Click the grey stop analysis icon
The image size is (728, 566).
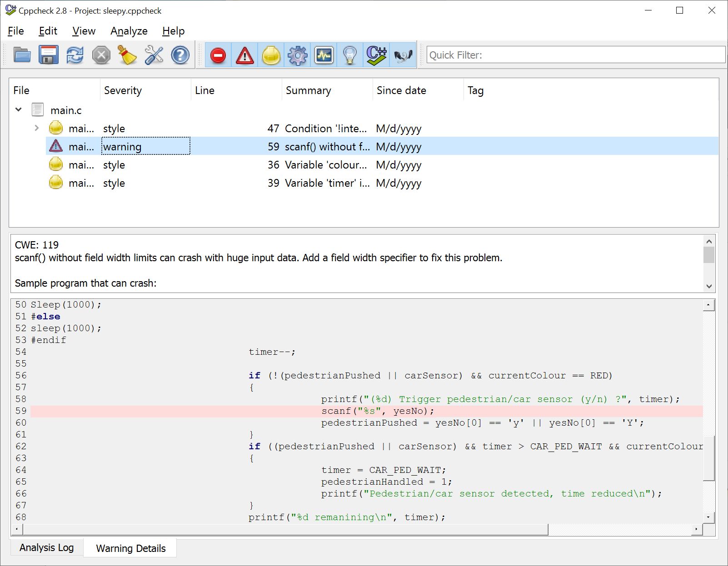pos(101,55)
